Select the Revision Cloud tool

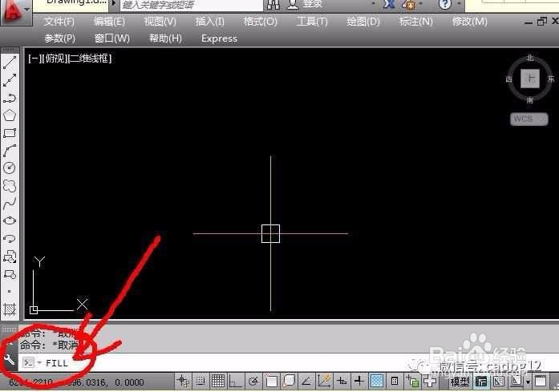(10, 186)
